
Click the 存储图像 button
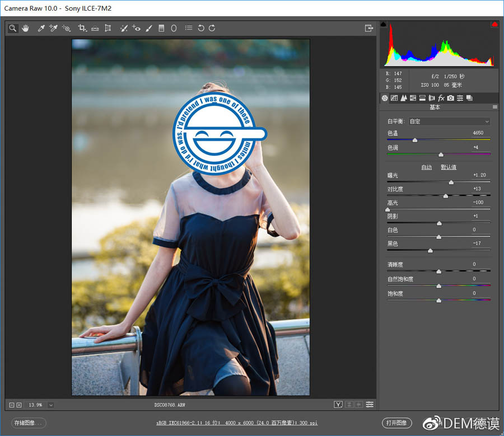click(x=29, y=423)
